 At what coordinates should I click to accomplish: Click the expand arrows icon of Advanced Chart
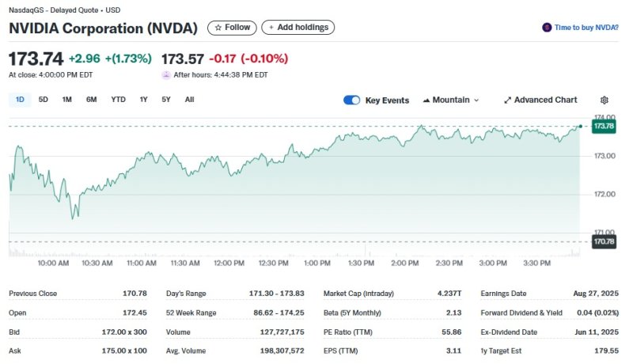click(x=507, y=100)
